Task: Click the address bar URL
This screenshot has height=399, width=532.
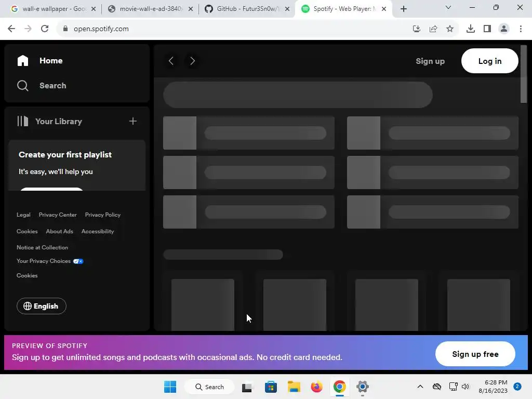Action: tap(101, 29)
